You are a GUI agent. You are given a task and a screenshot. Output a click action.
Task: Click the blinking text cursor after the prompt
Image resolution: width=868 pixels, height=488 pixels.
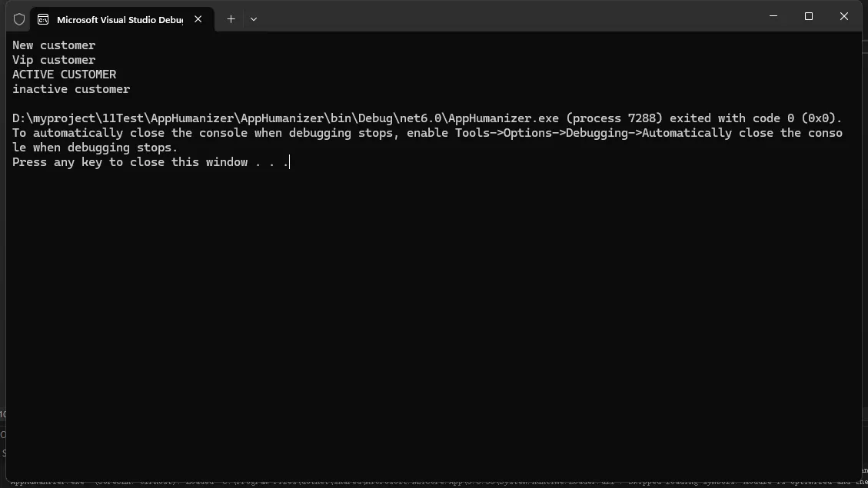(x=289, y=162)
